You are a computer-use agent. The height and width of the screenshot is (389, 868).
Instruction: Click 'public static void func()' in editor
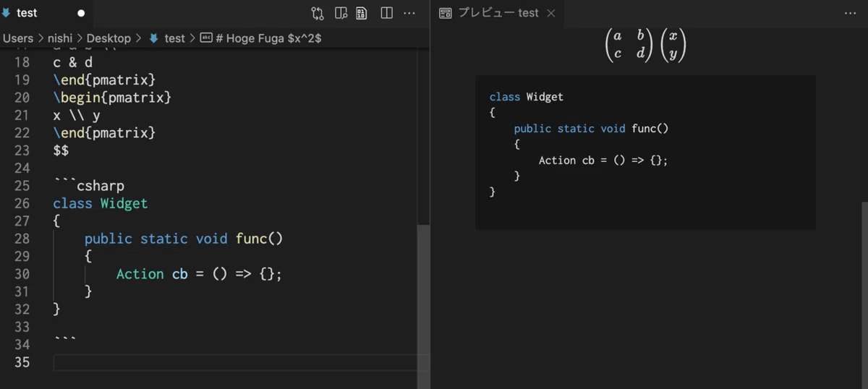pos(184,239)
